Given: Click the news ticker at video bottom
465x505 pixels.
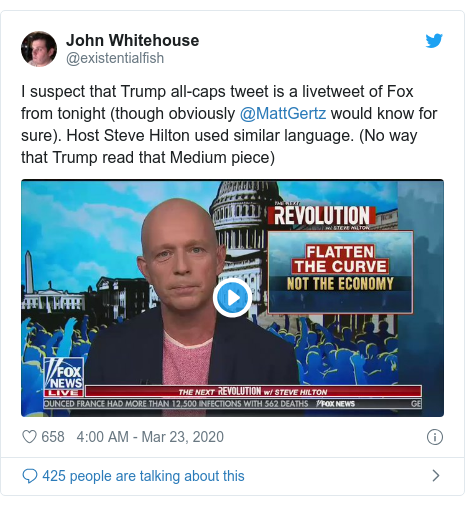Looking at the screenshot, I should [x=232, y=404].
